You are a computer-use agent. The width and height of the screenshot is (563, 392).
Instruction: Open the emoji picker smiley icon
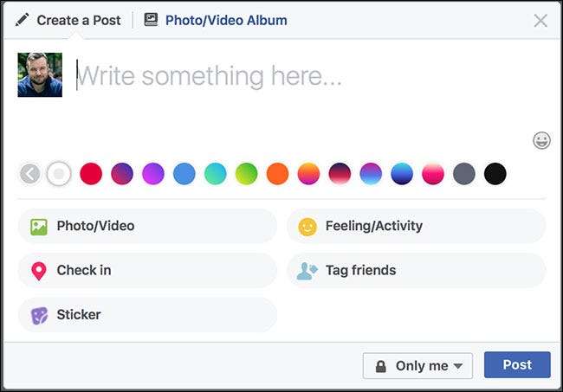tap(541, 140)
